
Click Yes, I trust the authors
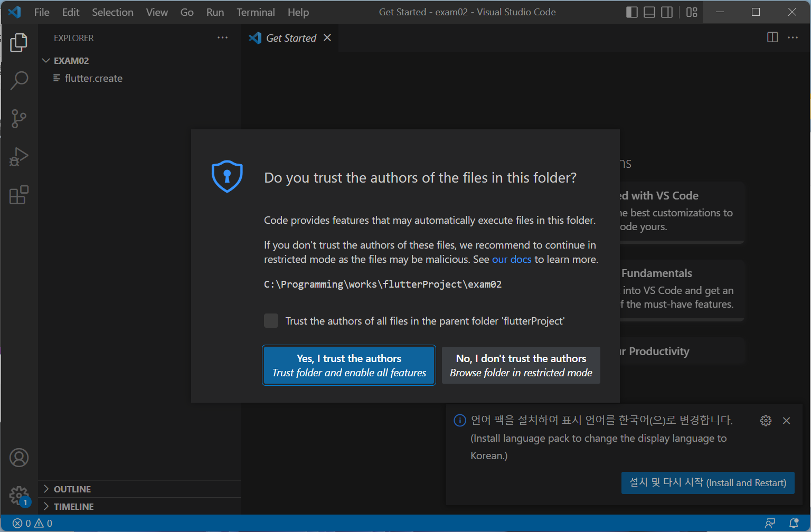tap(349, 365)
